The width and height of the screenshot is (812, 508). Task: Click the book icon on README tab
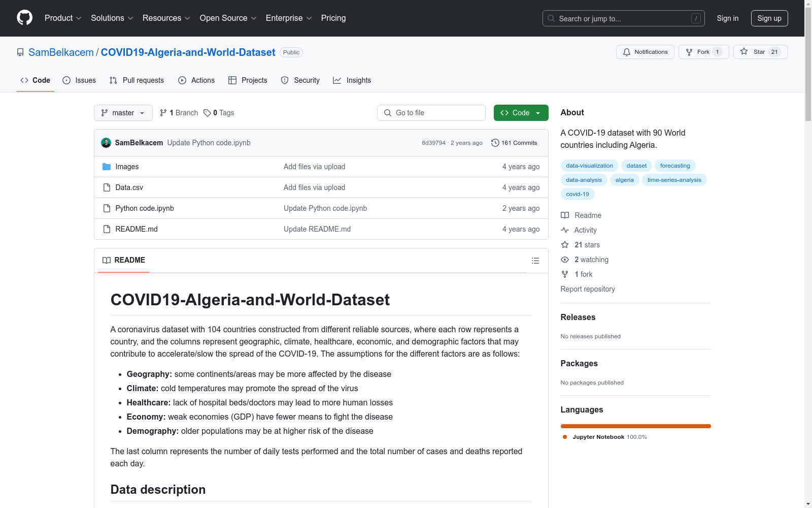point(107,260)
